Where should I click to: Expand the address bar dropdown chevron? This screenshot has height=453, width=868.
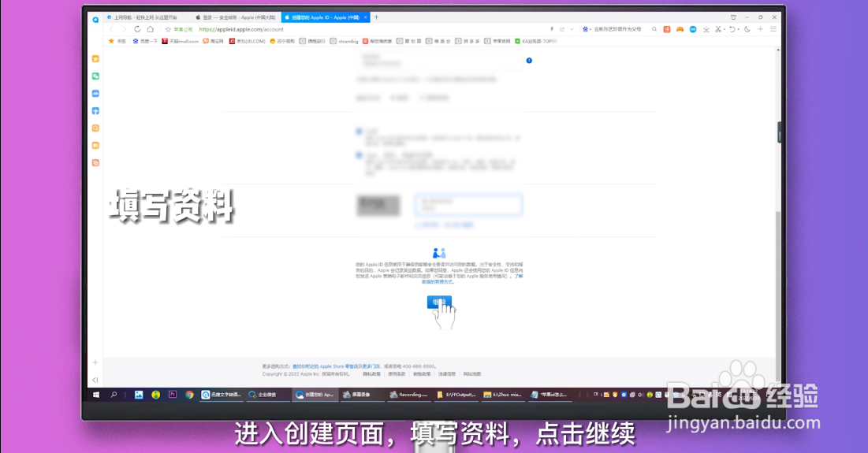(572, 29)
